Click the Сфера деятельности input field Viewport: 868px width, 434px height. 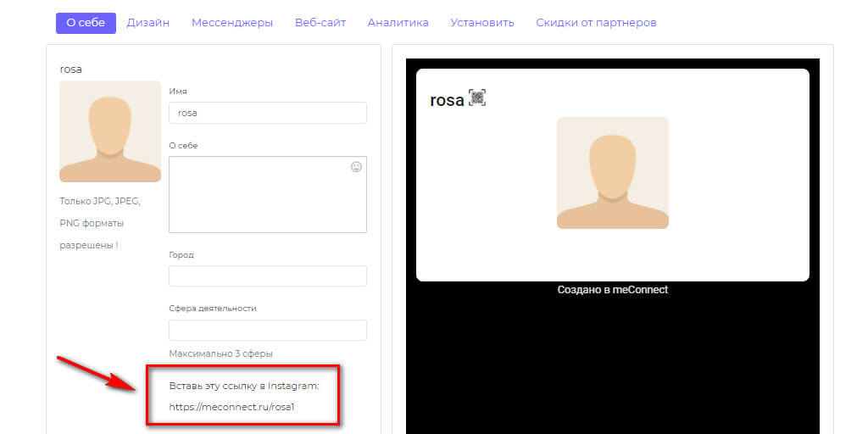click(268, 331)
